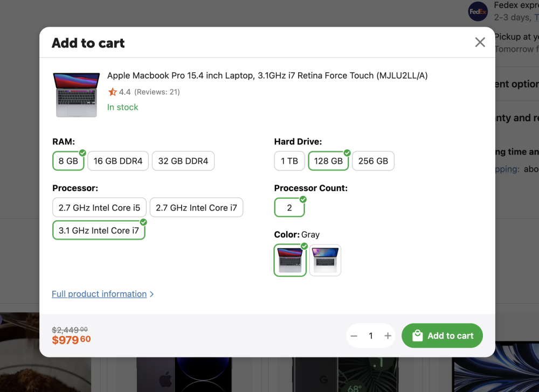Click the FedEx logo icon
This screenshot has height=392, width=539.
(478, 11)
